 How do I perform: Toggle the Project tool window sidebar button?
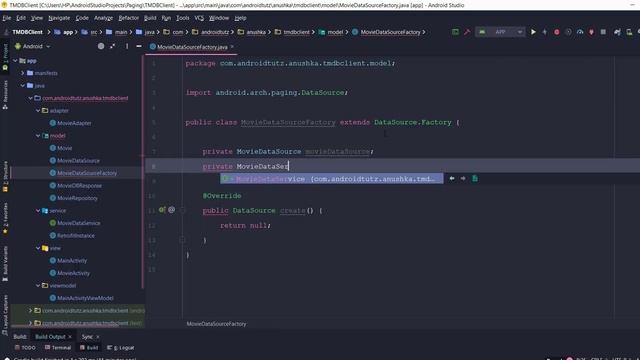click(5, 56)
